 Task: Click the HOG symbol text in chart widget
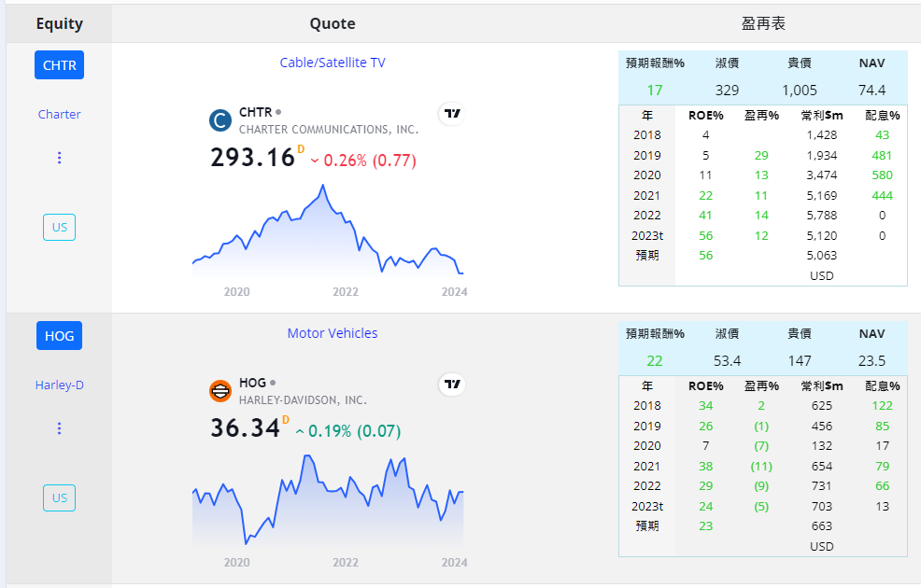click(x=252, y=383)
